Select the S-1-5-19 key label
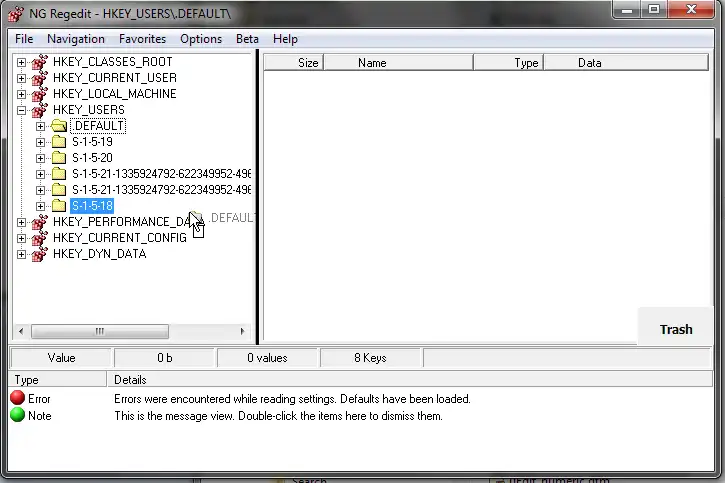The width and height of the screenshot is (725, 483). point(92,142)
